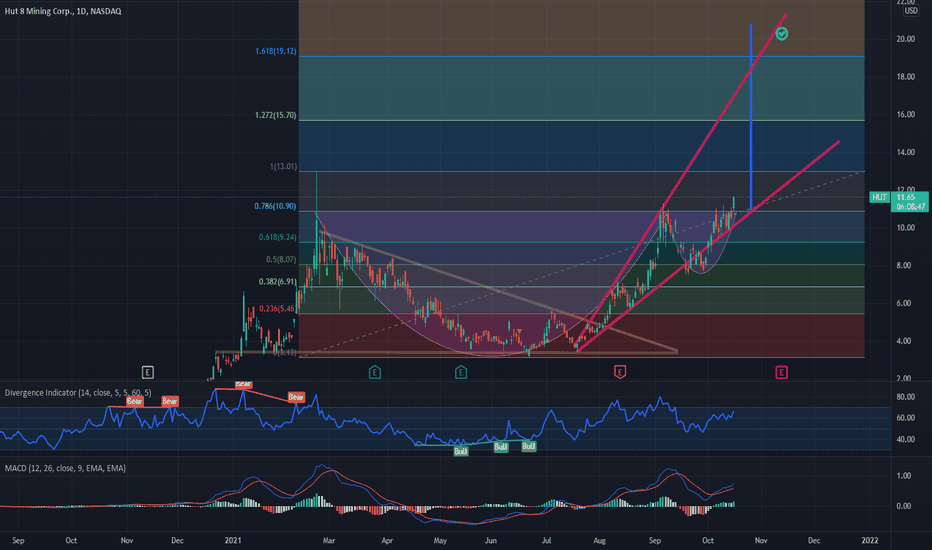Click the 18.00 price axis label
This screenshot has height=550, width=932.
tap(906, 77)
